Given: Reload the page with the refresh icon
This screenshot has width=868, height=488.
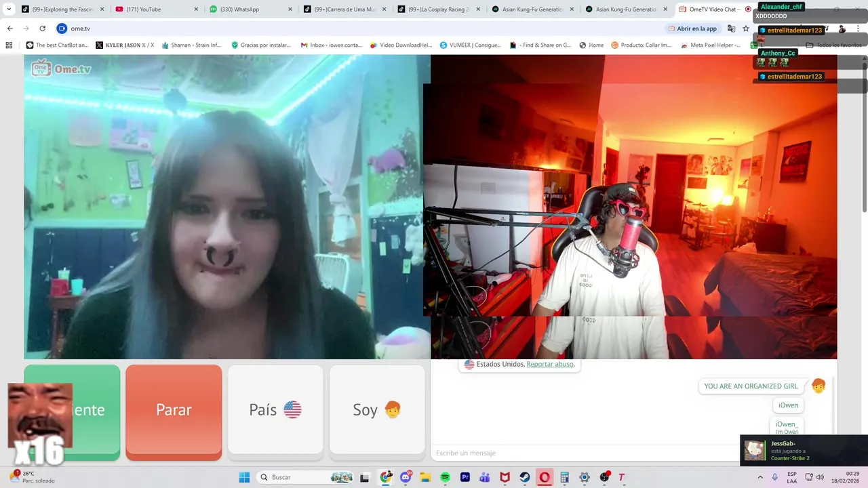Looking at the screenshot, I should [42, 28].
